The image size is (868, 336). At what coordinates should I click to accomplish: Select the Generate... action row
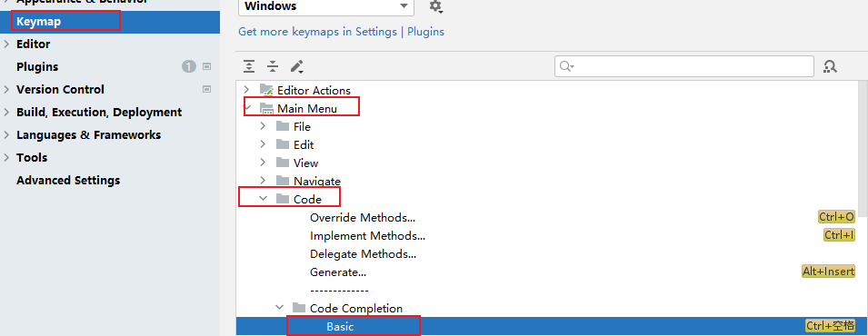547,272
